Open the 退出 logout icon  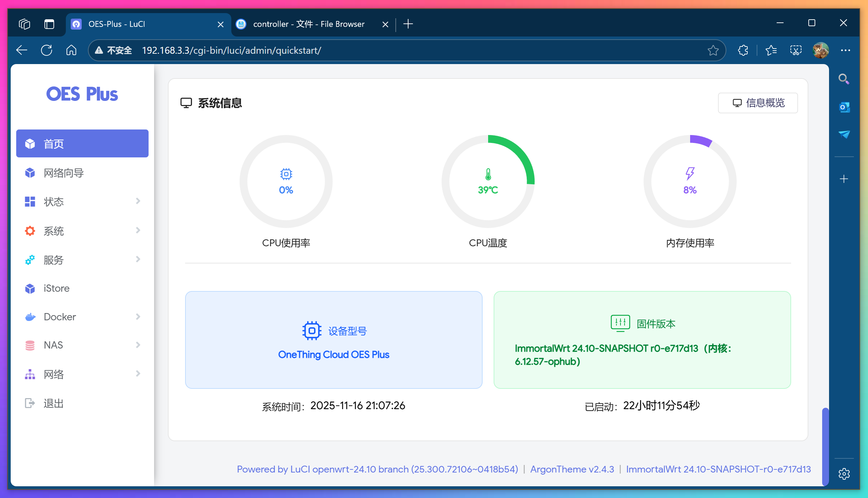(30, 403)
